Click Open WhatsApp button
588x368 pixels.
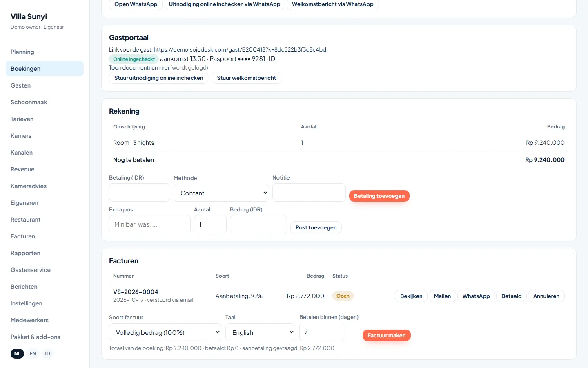tap(136, 4)
